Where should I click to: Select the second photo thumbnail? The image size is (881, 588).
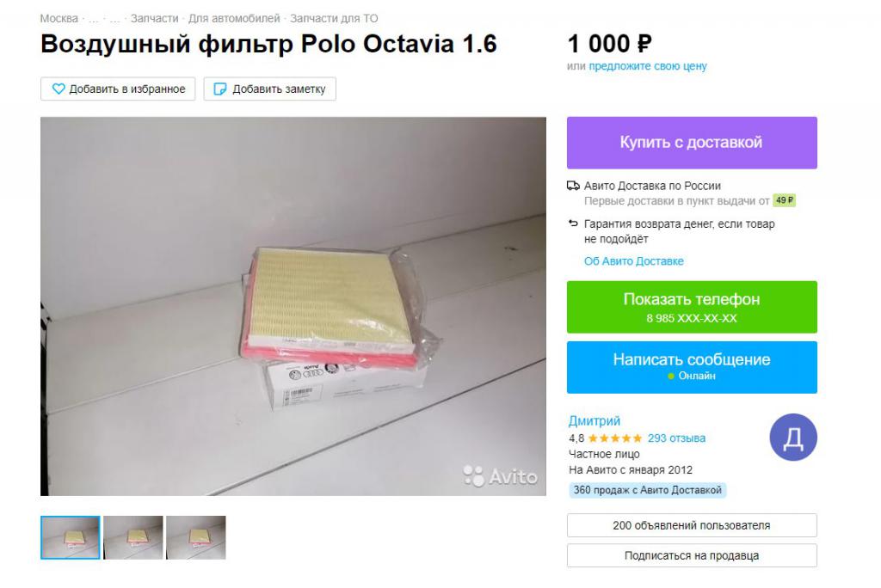tap(133, 537)
